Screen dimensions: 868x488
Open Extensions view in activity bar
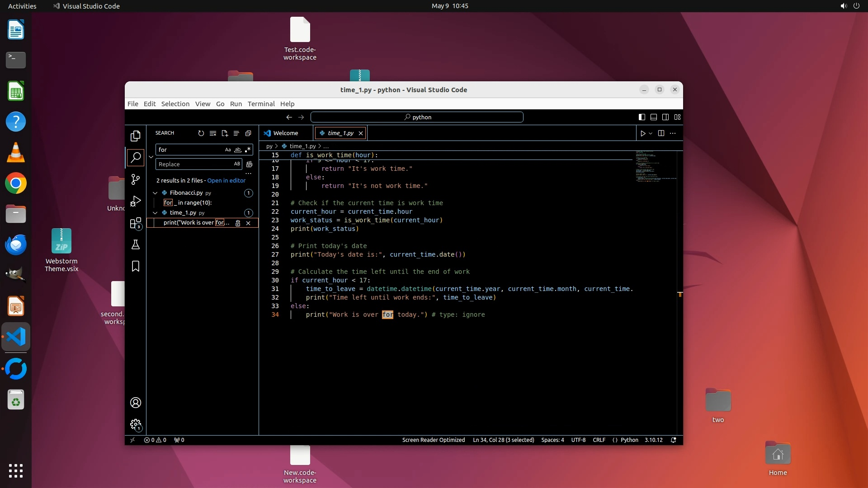(x=135, y=223)
